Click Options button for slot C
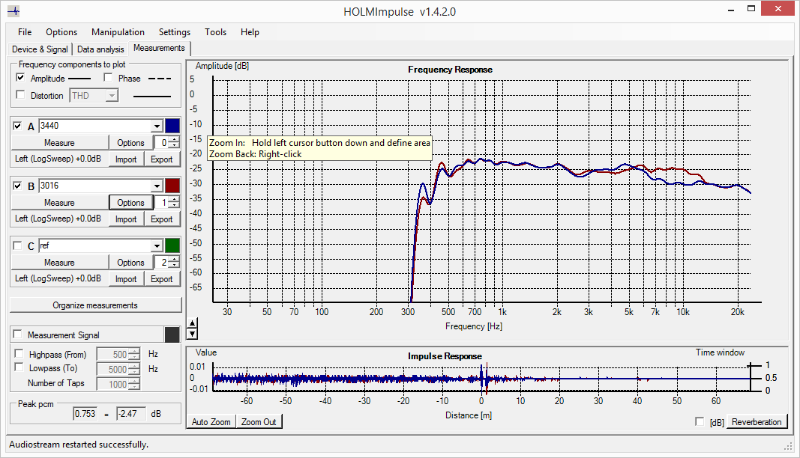The width and height of the screenshot is (800, 458). tap(131, 263)
